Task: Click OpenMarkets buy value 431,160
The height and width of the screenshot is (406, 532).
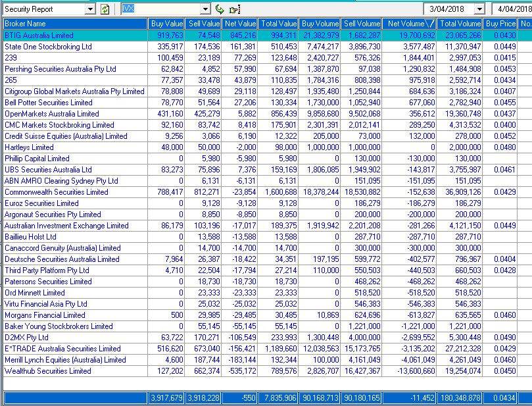Action: [170, 114]
